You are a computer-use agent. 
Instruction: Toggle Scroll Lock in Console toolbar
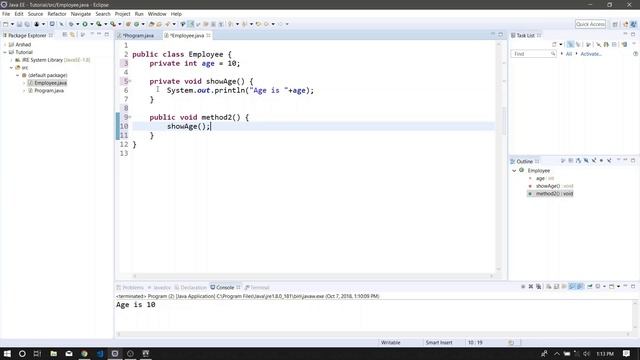(x=556, y=287)
